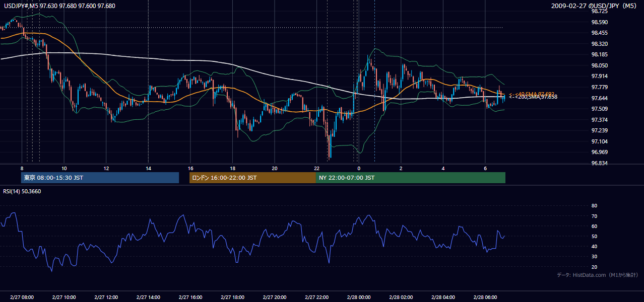Click RSI scale value 80
This screenshot has height=302, width=644.
coord(594,206)
